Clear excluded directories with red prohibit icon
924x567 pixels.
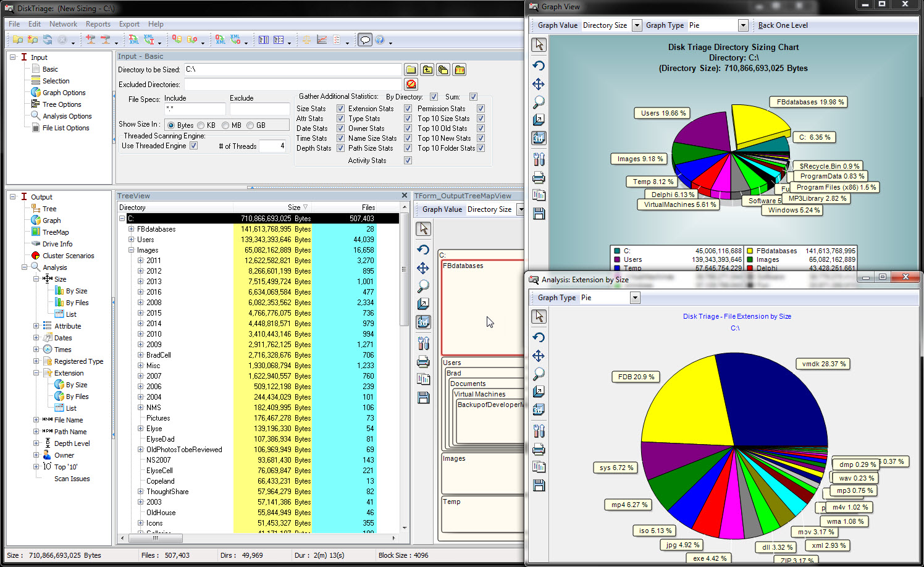click(x=411, y=84)
